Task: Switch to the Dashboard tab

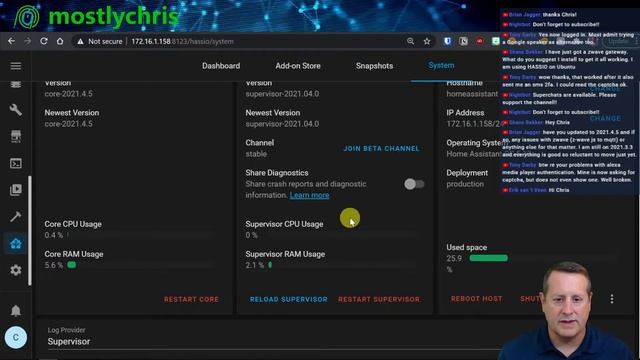Action: click(221, 66)
